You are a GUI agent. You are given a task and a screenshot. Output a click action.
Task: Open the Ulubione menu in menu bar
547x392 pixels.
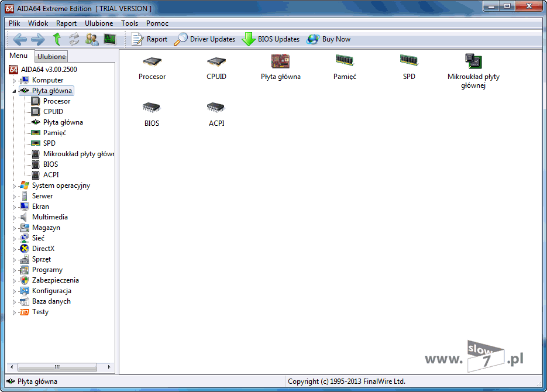coord(99,23)
